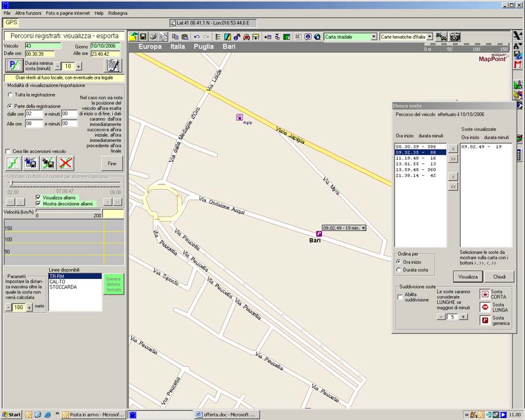Click the copy icon in map toolbar

coord(175,37)
